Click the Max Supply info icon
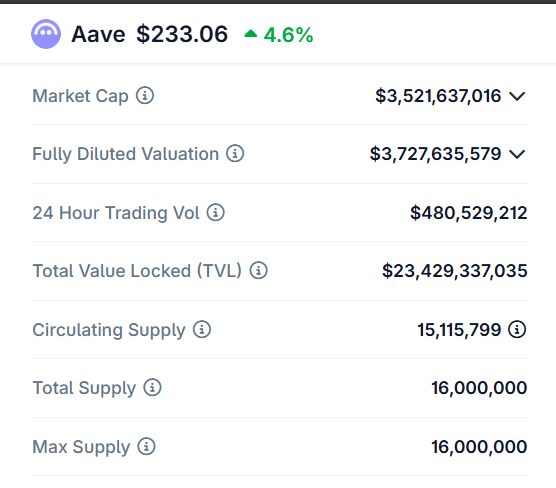The width and height of the screenshot is (556, 488). [x=146, y=446]
